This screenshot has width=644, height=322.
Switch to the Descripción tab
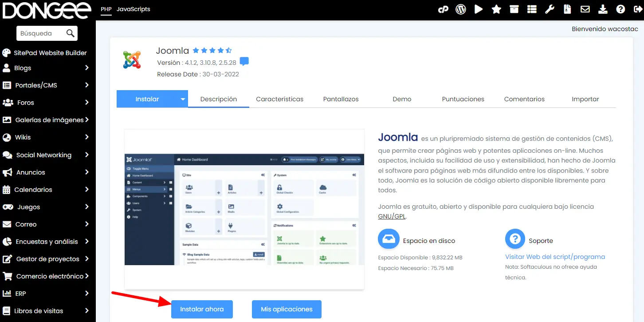(x=219, y=99)
